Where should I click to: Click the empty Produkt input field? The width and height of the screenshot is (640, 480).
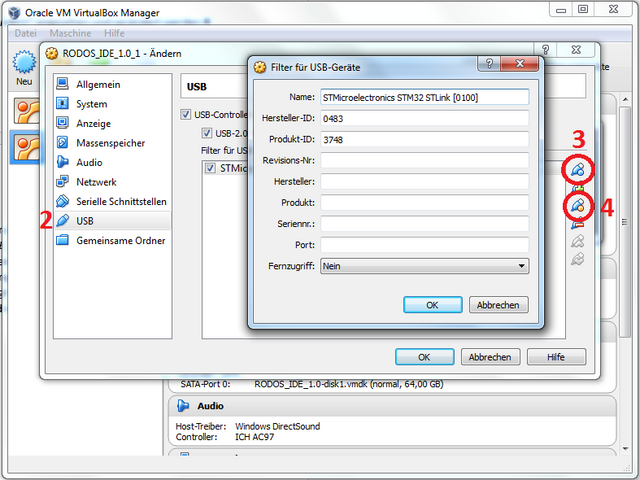click(x=424, y=203)
